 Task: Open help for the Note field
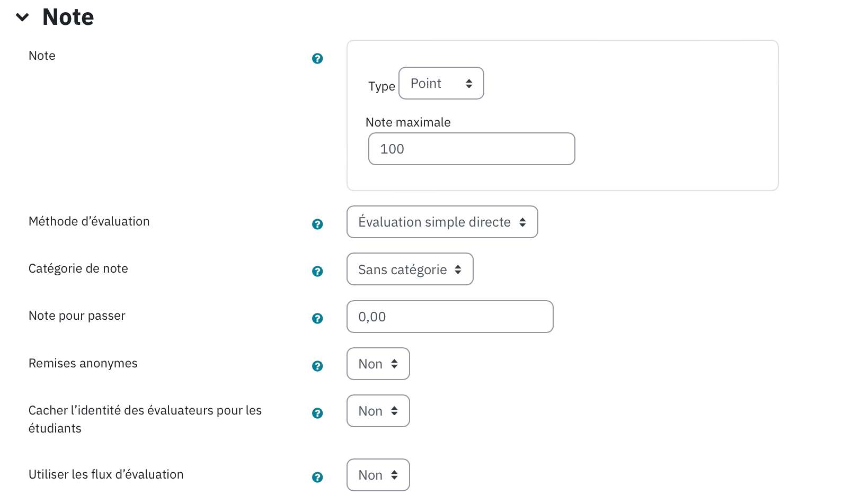(317, 58)
